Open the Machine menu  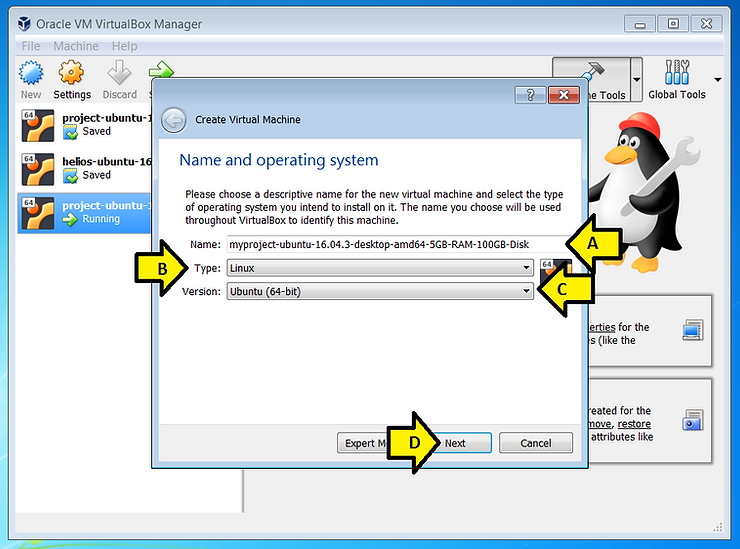(x=76, y=46)
